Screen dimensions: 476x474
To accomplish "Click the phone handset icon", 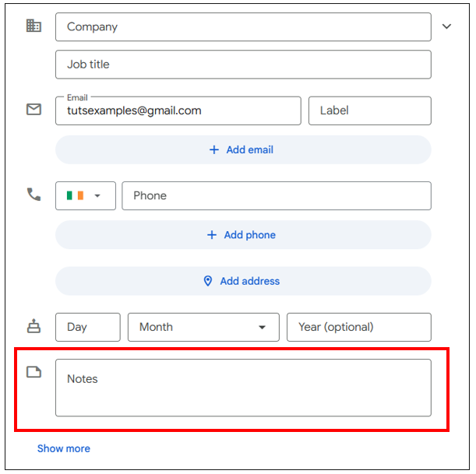I will click(33, 195).
